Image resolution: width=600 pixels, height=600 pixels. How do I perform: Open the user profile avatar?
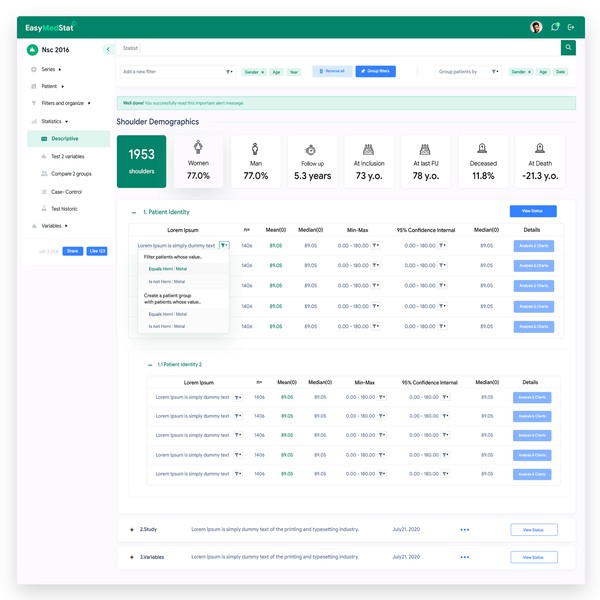(536, 27)
